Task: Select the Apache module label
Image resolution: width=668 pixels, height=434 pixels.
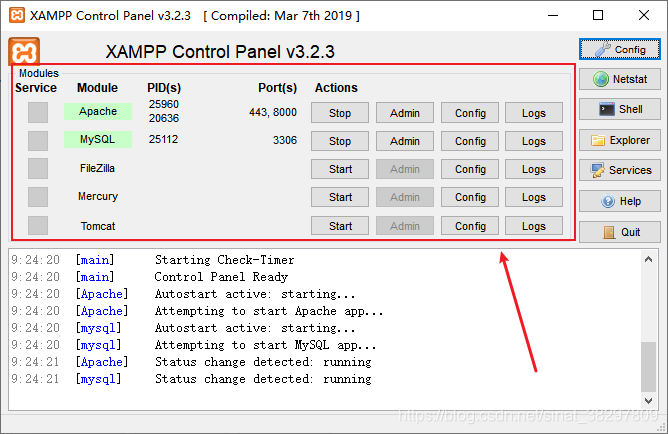Action: coord(98,111)
